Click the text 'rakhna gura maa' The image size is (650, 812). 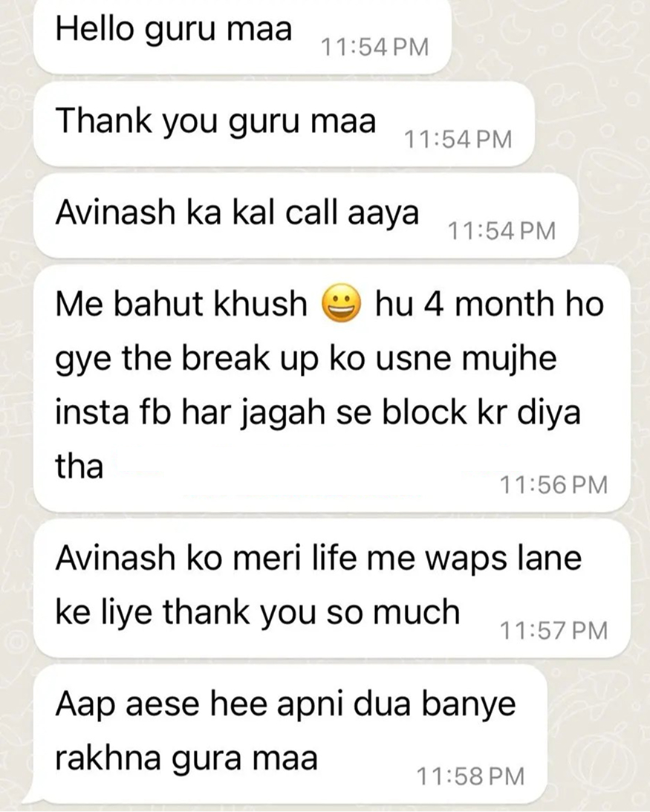pos(186,759)
